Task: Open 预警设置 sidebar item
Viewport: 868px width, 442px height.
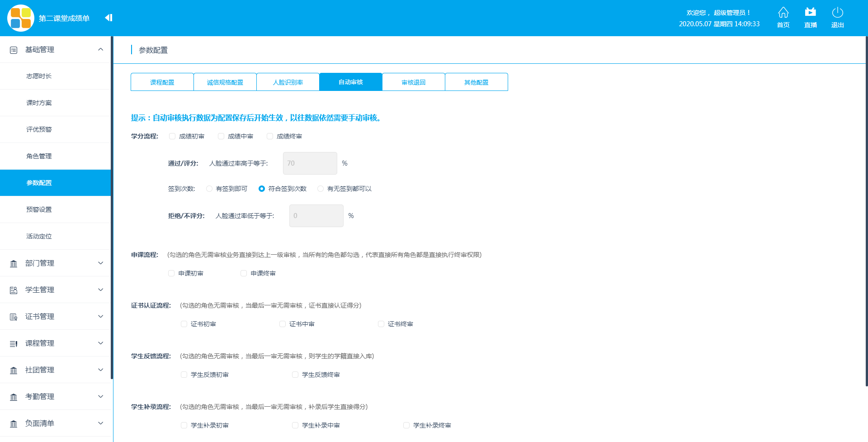Action: (55, 209)
